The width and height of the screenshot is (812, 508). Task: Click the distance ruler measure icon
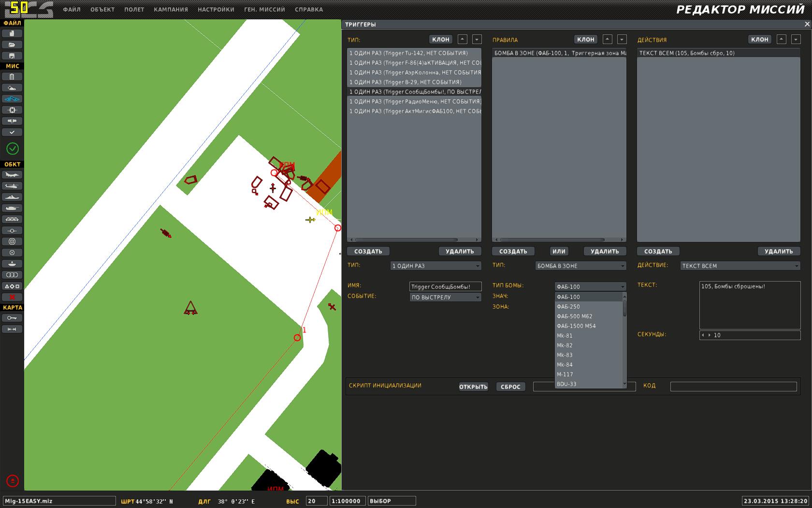click(x=12, y=329)
